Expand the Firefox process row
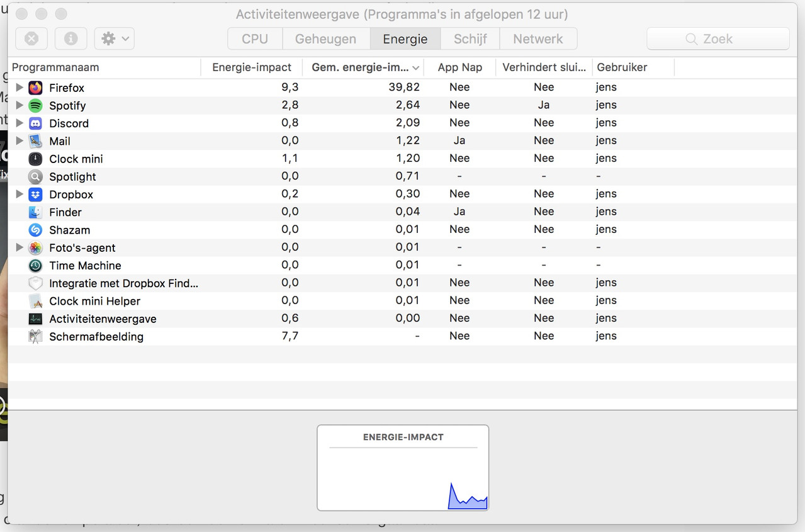 (x=20, y=88)
